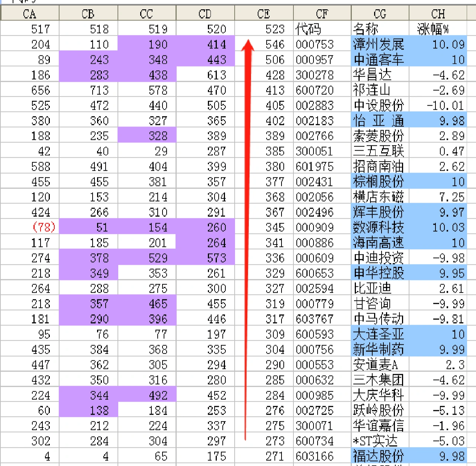
Task: Select stock name cell 大庆华科
Action: (x=380, y=395)
